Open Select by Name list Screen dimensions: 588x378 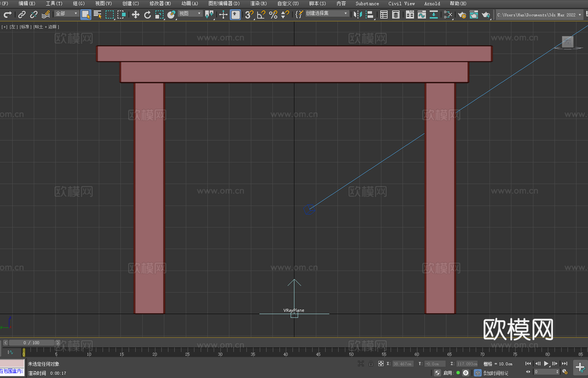click(98, 14)
